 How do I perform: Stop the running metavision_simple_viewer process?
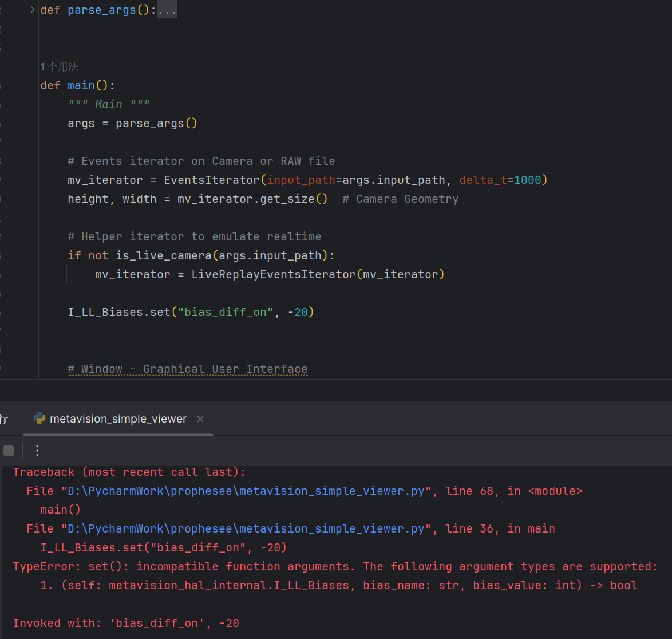pos(9,451)
